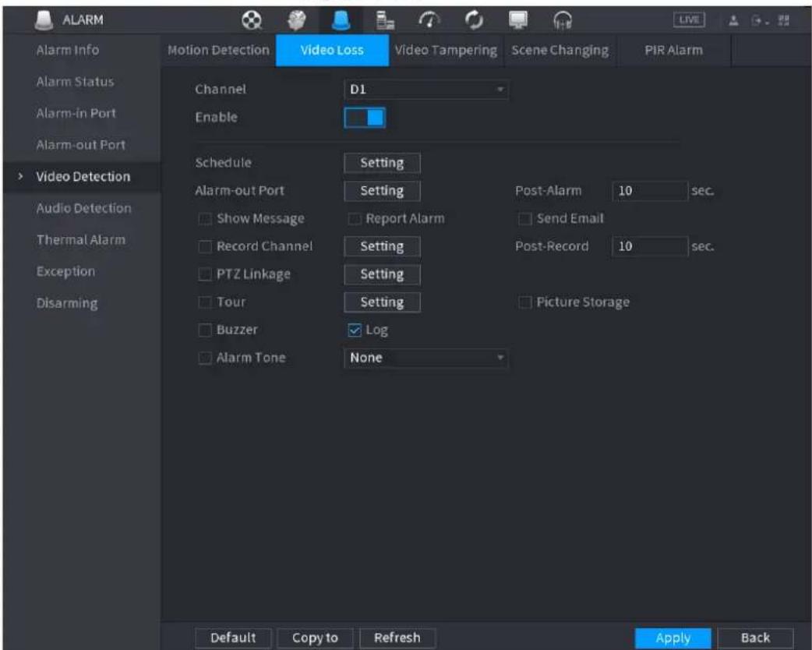812x650 pixels.
Task: Click the Back button
Action: click(756, 638)
